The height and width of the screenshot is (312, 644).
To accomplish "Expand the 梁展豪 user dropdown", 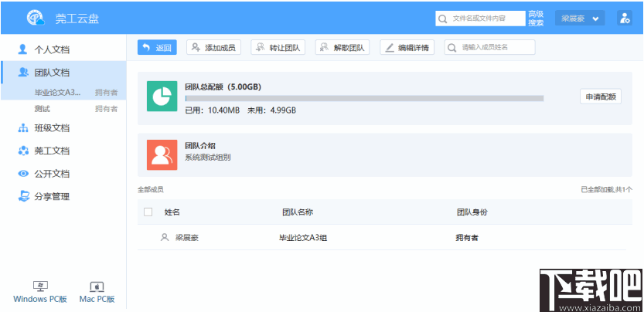I will tap(580, 19).
